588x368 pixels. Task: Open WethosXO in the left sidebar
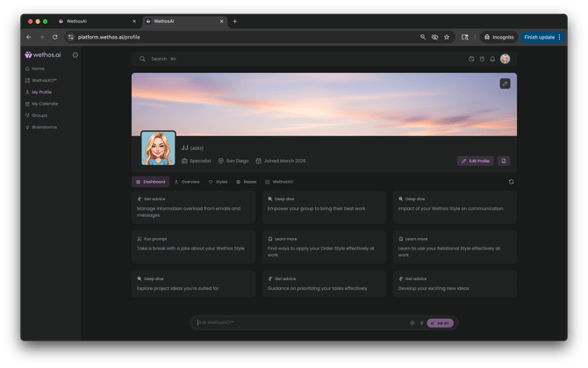click(41, 80)
